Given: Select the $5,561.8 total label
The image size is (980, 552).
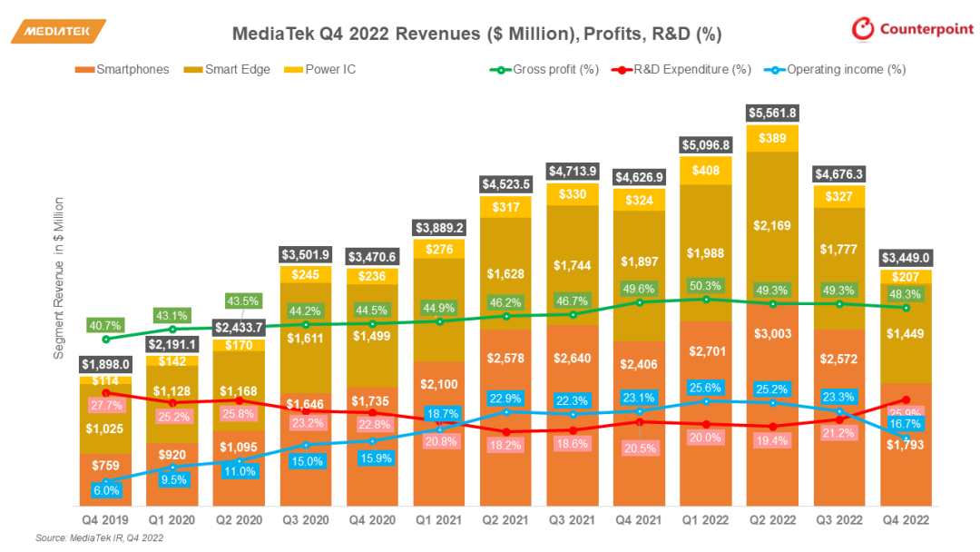Looking at the screenshot, I should point(772,113).
